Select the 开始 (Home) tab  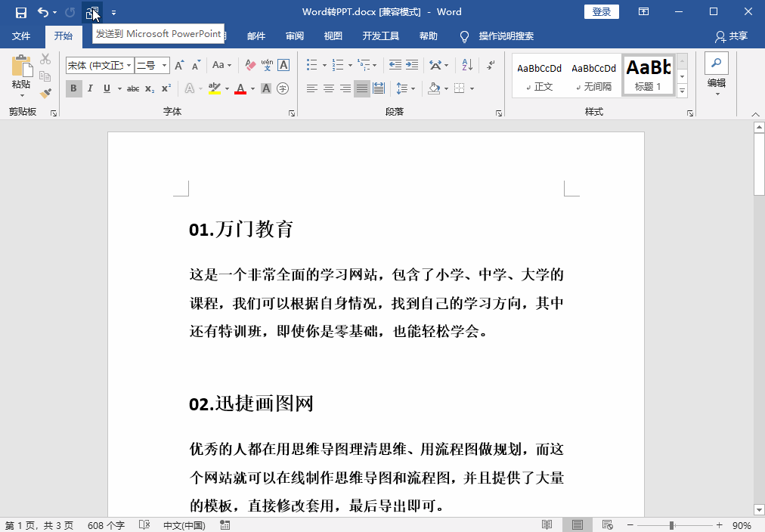point(63,36)
